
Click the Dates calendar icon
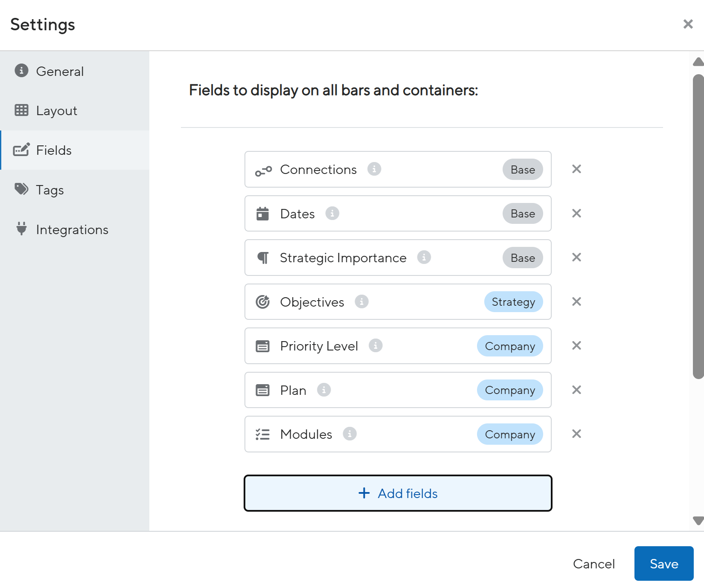click(262, 214)
